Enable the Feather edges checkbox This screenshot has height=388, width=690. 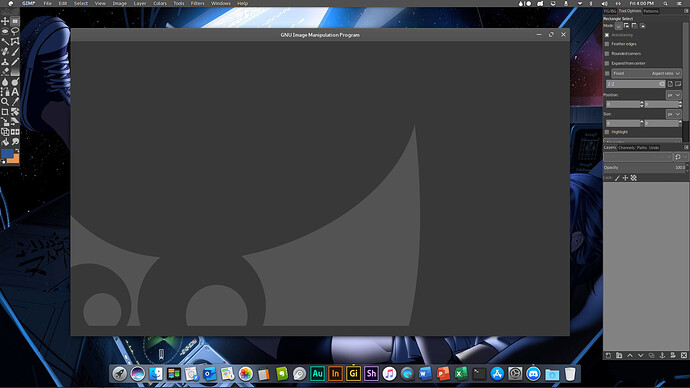[x=607, y=44]
